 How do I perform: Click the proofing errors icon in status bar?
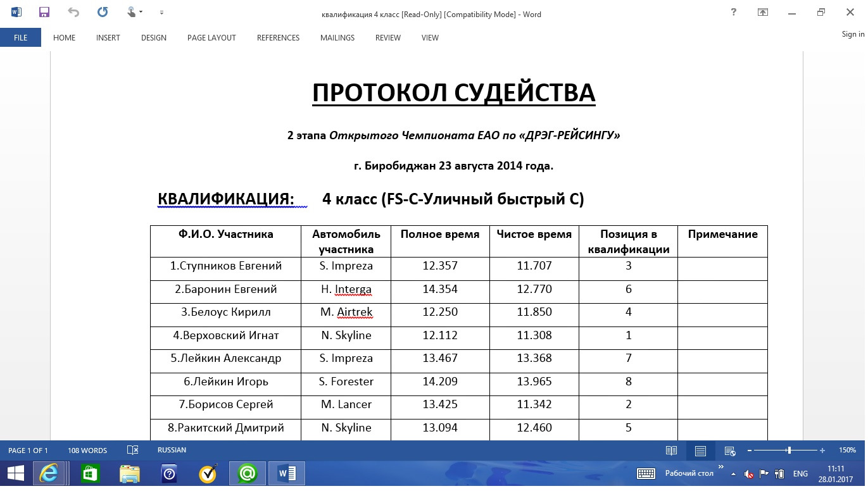click(132, 450)
